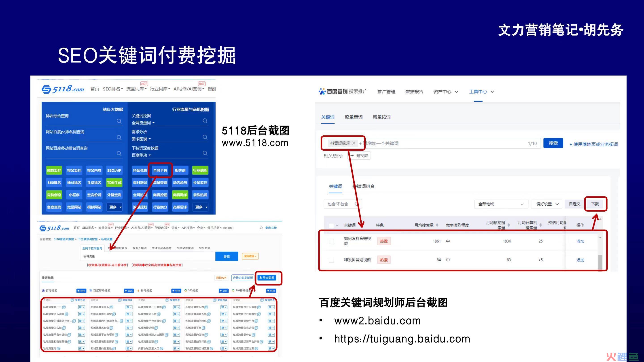Click the 导出 button for the 360移动搜索 column

click(x=271, y=291)
